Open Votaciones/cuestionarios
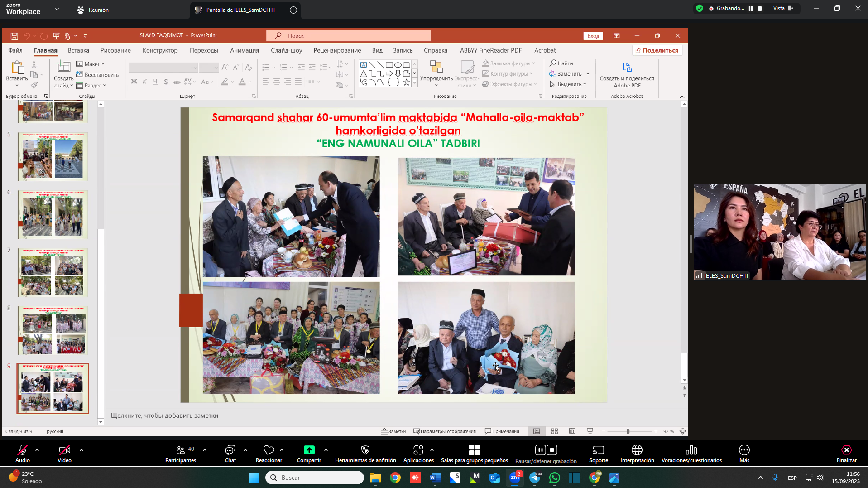Image resolution: width=868 pixels, height=488 pixels. coord(691,454)
